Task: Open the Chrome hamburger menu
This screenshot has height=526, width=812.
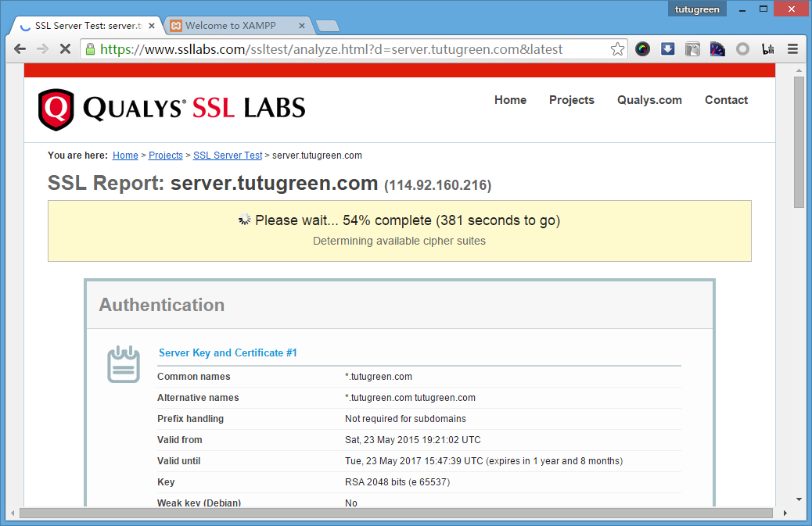Action: point(793,49)
